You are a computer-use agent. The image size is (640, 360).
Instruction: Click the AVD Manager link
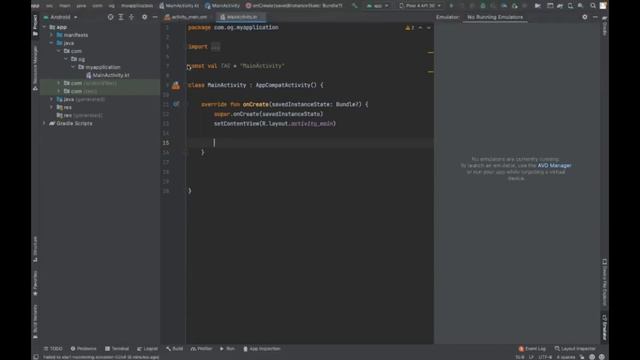(x=554, y=165)
